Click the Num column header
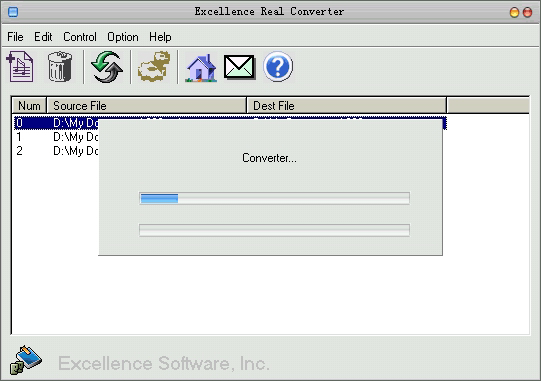541x381 pixels. (29, 106)
